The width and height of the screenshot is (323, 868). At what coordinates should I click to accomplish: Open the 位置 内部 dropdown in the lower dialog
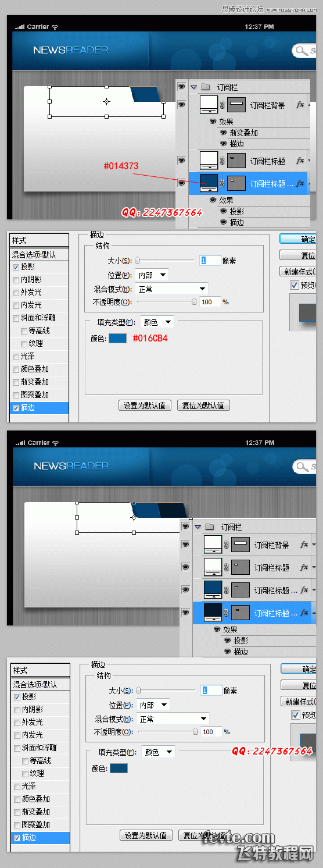[x=154, y=705]
